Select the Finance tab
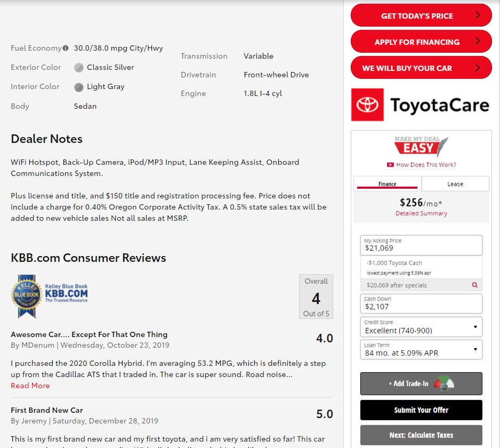The image size is (500, 448). click(388, 184)
